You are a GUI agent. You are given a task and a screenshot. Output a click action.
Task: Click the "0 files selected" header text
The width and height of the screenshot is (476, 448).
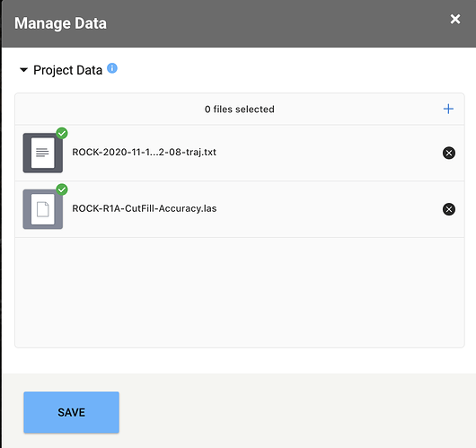point(240,110)
